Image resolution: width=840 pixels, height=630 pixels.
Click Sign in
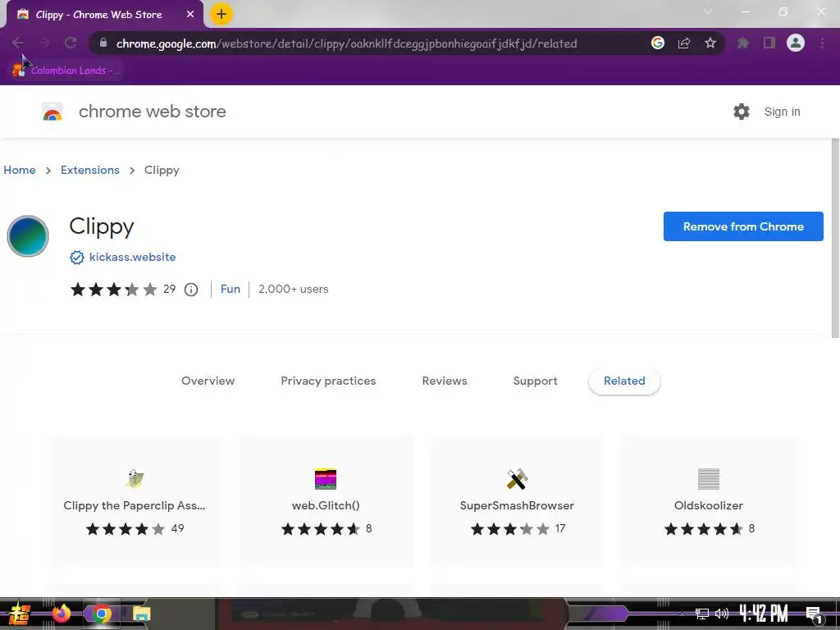[x=782, y=112]
